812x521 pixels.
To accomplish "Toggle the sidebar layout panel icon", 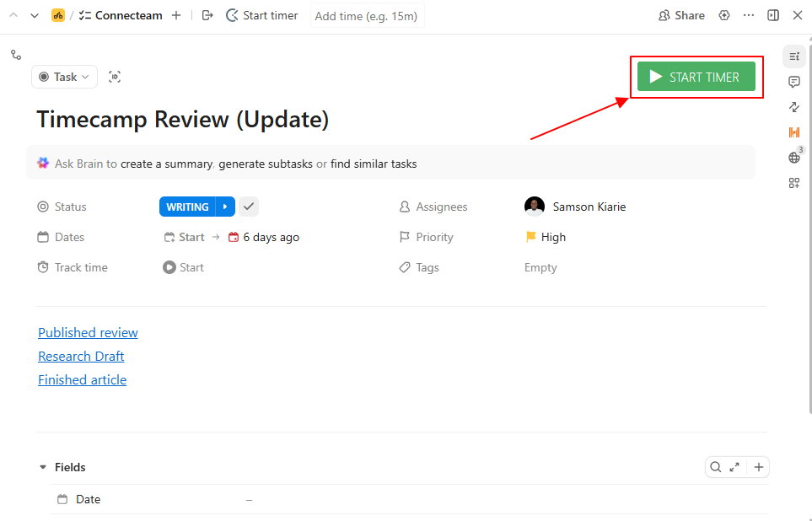I will click(x=773, y=15).
